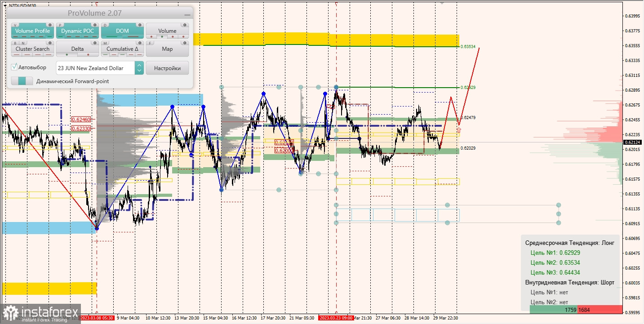This screenshot has height=324, width=644.
Task: Activate the Cluster Search button
Action: 32,49
